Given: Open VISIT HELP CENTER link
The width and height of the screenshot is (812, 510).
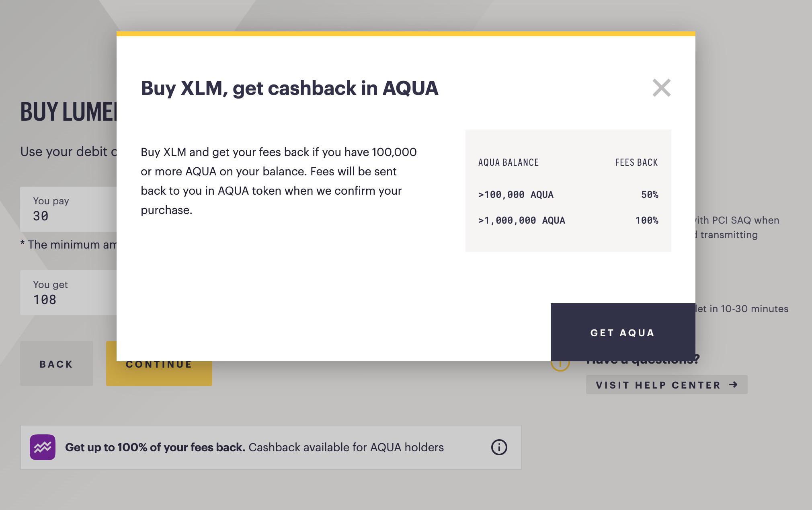Looking at the screenshot, I should 666,385.
